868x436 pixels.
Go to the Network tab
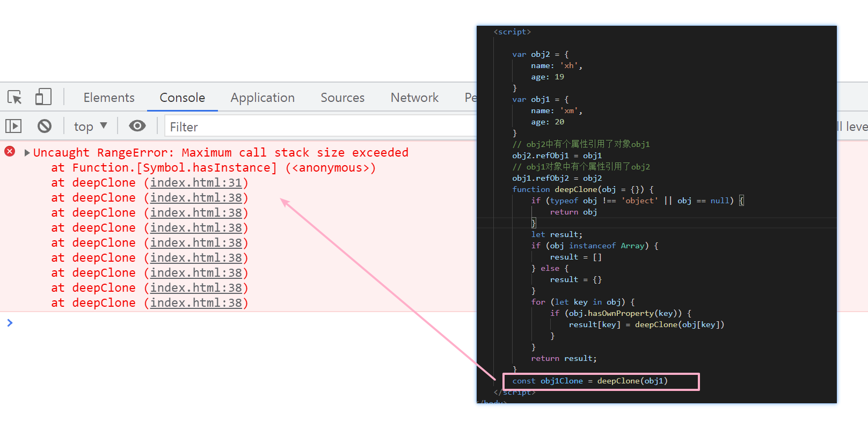point(414,98)
